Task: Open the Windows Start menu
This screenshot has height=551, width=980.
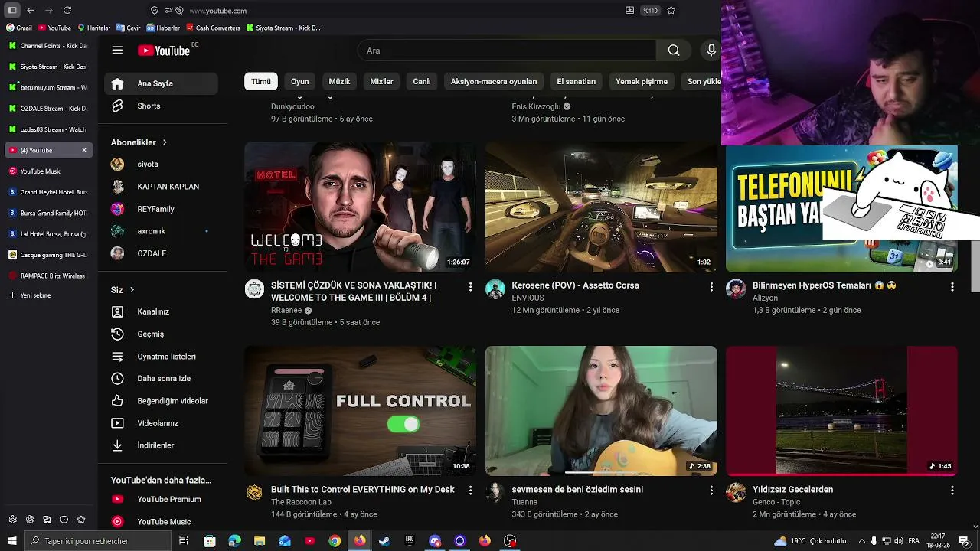Action: tap(12, 541)
